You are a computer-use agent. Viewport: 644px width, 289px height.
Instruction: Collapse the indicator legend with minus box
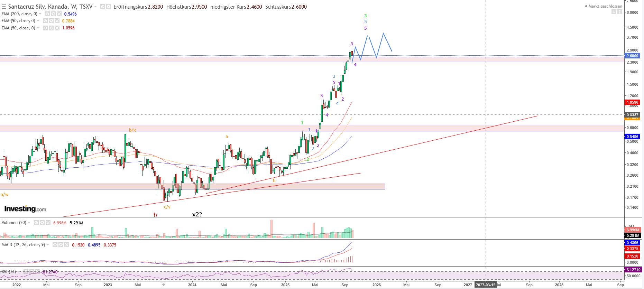(x=4, y=7)
